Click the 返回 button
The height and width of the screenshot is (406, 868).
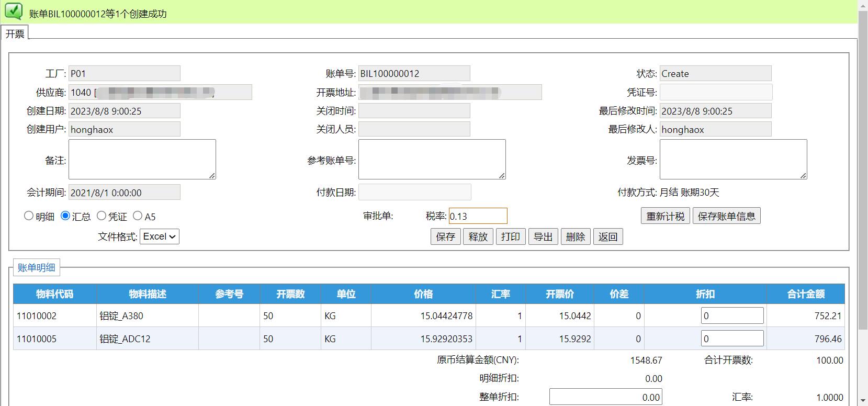click(x=608, y=236)
